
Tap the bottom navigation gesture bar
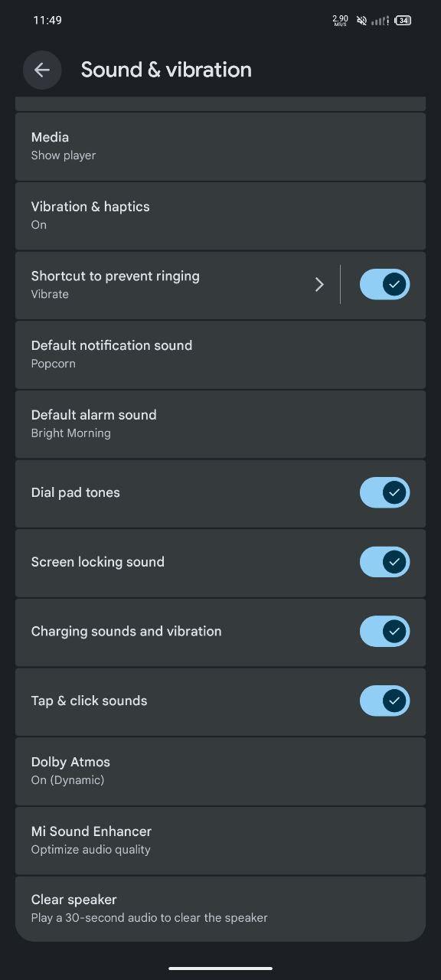coord(220,969)
